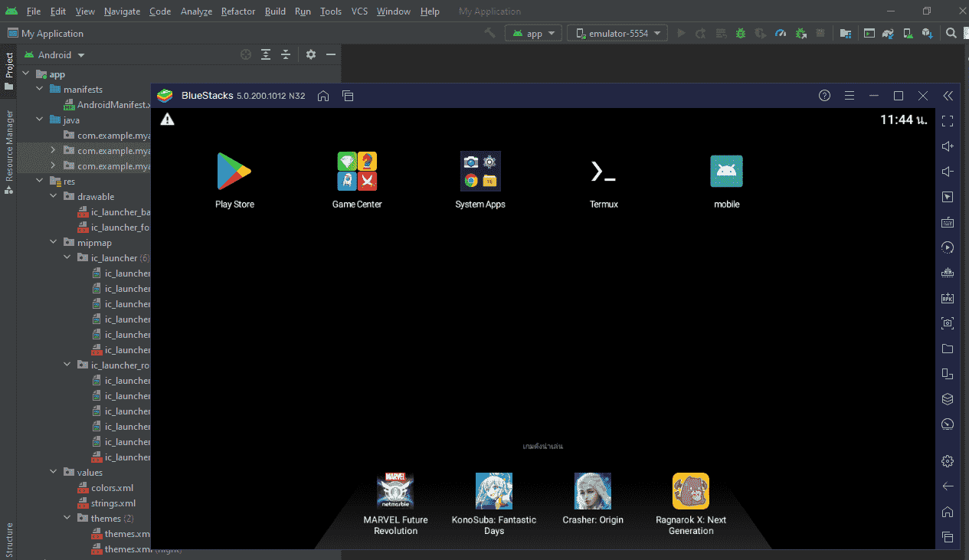Collapse the app module node
This screenshot has width=969, height=560.
25,74
